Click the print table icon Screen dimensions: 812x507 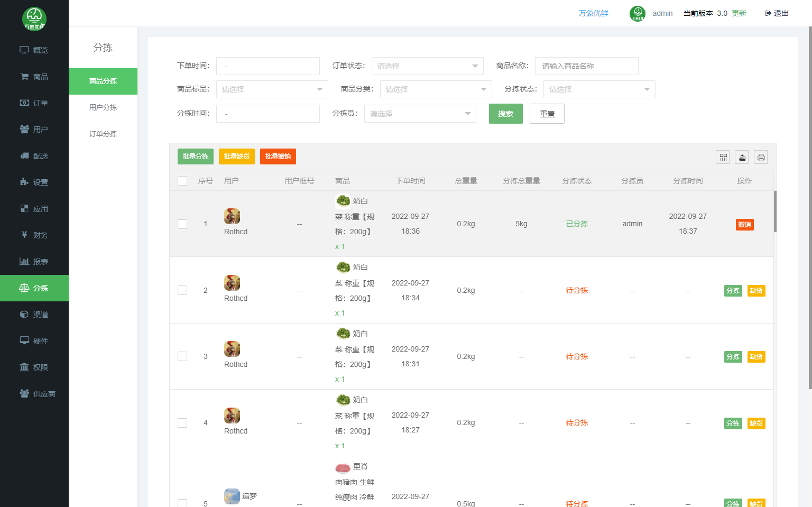coord(761,157)
